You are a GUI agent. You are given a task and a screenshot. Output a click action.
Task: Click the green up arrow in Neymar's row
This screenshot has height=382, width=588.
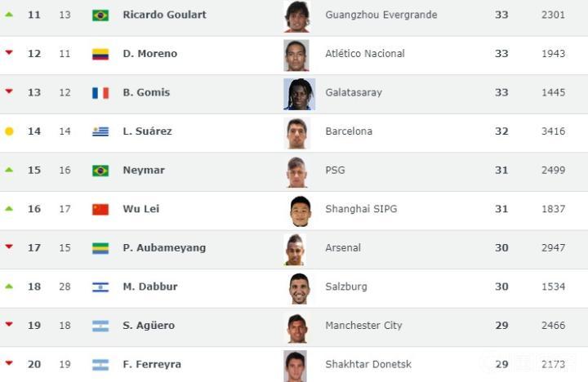[x=9, y=170]
